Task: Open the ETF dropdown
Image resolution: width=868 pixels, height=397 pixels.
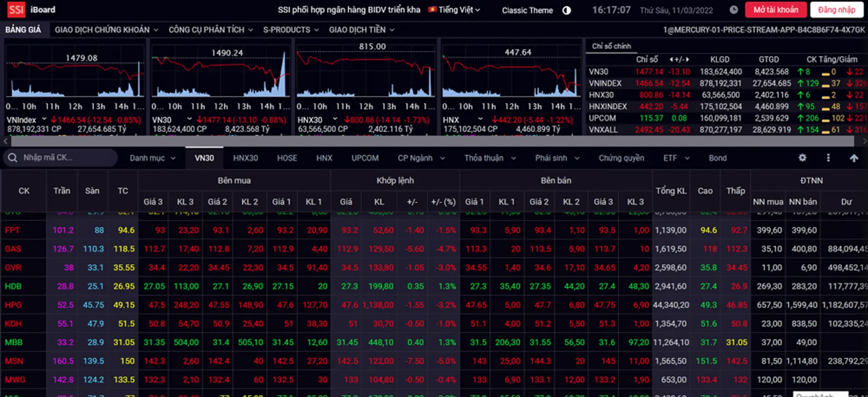Action: click(676, 158)
